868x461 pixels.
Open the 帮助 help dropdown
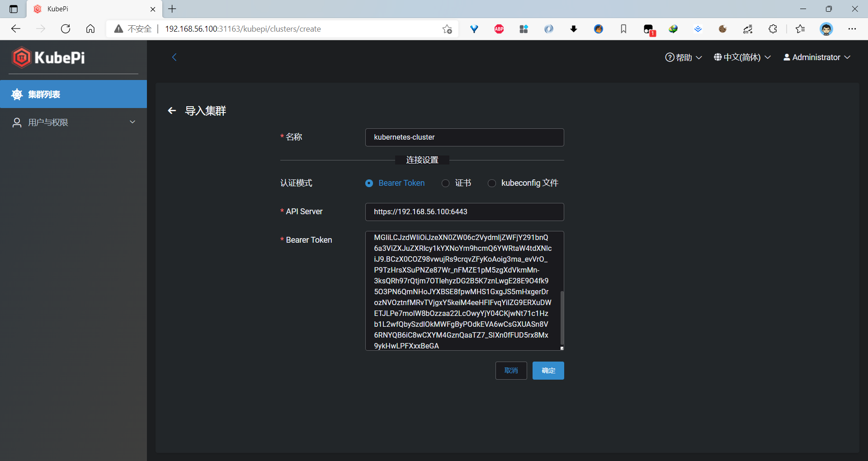point(684,57)
